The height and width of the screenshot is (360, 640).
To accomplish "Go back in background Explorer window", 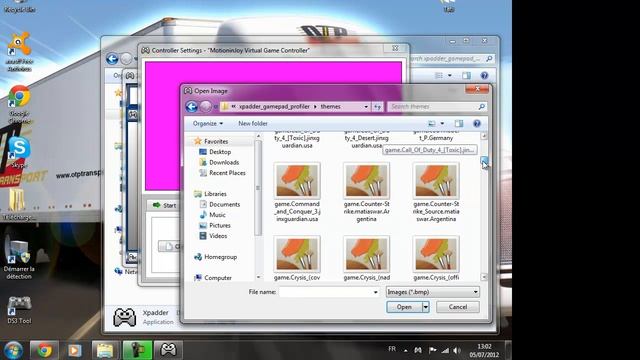I will pos(112,59).
